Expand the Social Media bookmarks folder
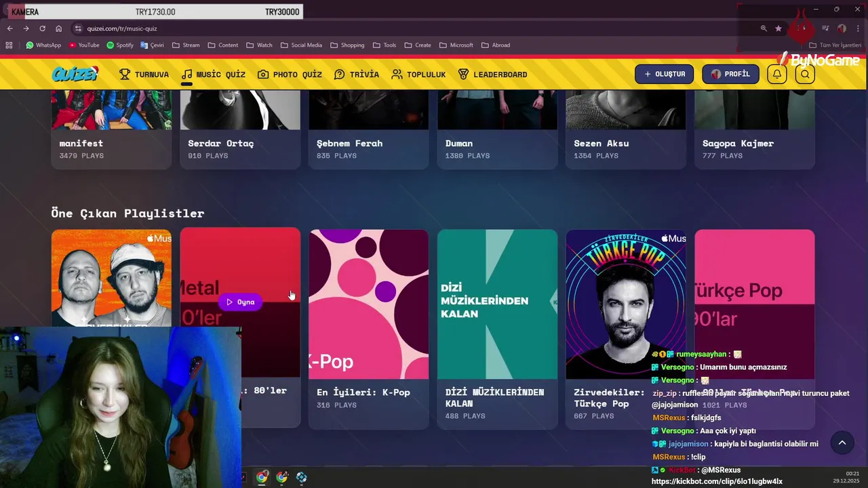The height and width of the screenshot is (488, 868). [301, 45]
